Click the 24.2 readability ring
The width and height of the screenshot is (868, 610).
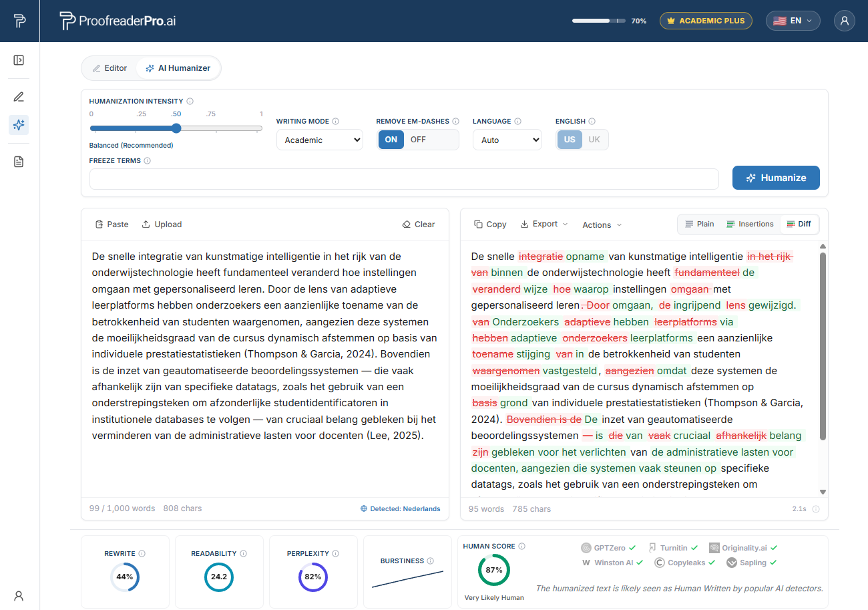pyautogui.click(x=219, y=577)
